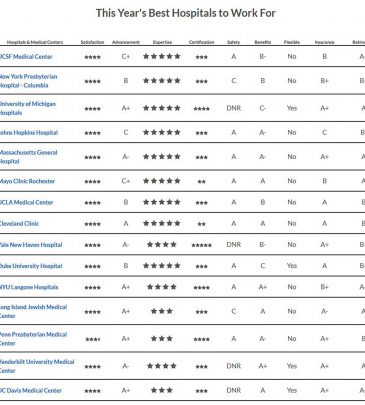365x405 pixels.
Task: Open Vanderbilt University Medical Center link
Action: (x=37, y=366)
